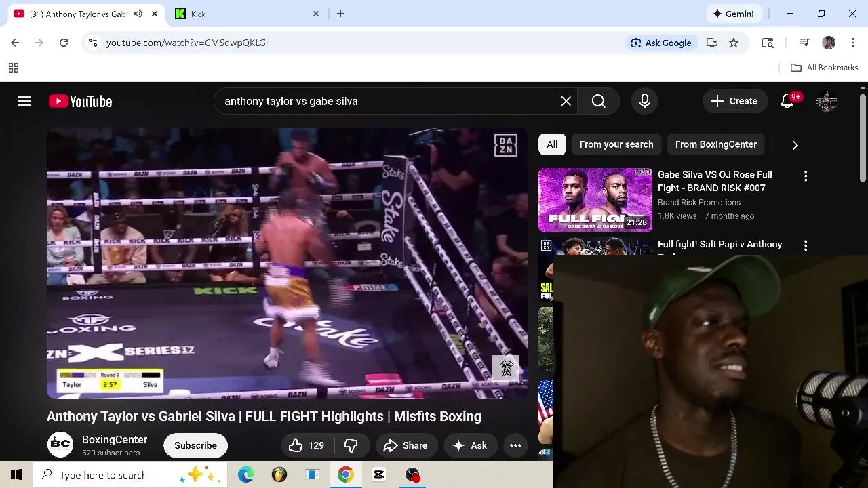
Task: Subscribe to BoxingCenter
Action: pos(195,445)
